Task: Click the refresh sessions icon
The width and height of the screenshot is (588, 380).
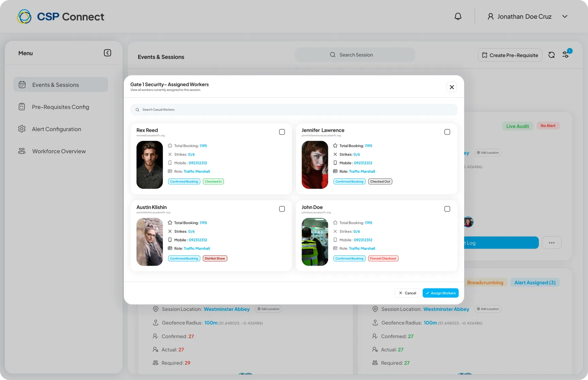Action: 552,55
